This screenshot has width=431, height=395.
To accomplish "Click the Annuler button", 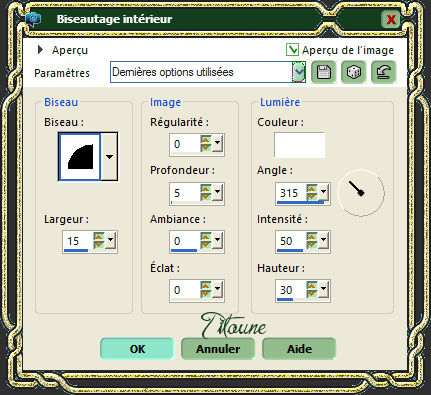I will click(x=218, y=349).
